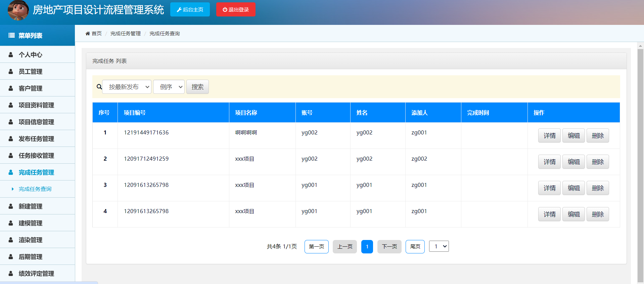The width and height of the screenshot is (644, 284).
Task: Click the user icon beside 渲染管理
Action: pyautogui.click(x=11, y=240)
